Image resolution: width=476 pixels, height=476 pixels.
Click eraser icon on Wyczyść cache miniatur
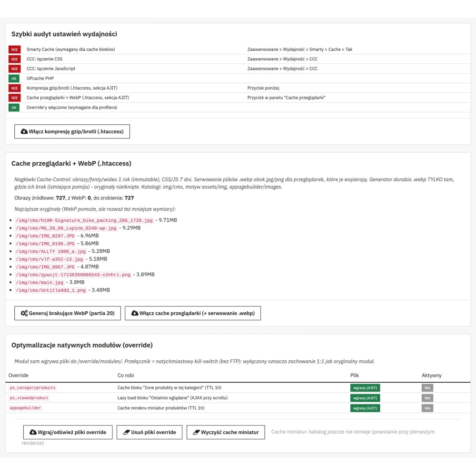click(x=196, y=432)
